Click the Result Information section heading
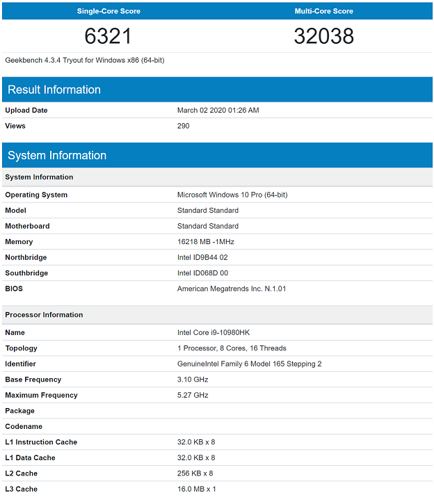 [x=54, y=90]
